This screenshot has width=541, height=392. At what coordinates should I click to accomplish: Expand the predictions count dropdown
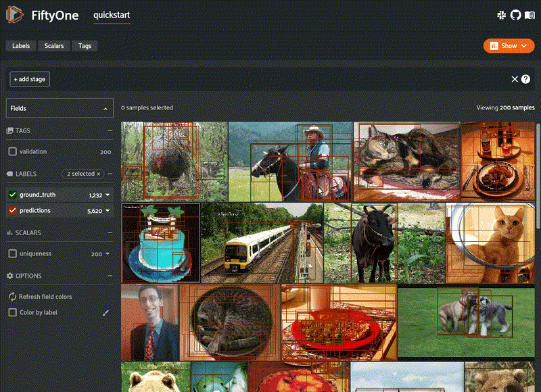[107, 211]
